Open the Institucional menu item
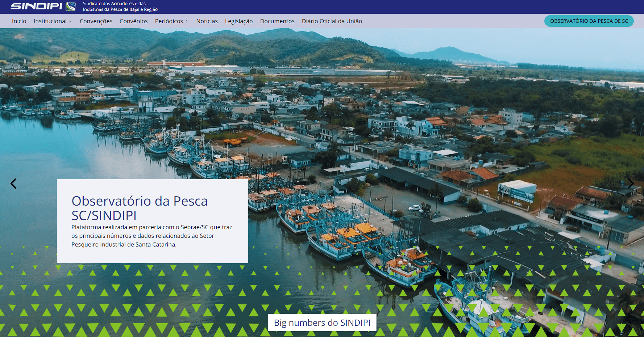The width and height of the screenshot is (644, 337). click(x=50, y=21)
